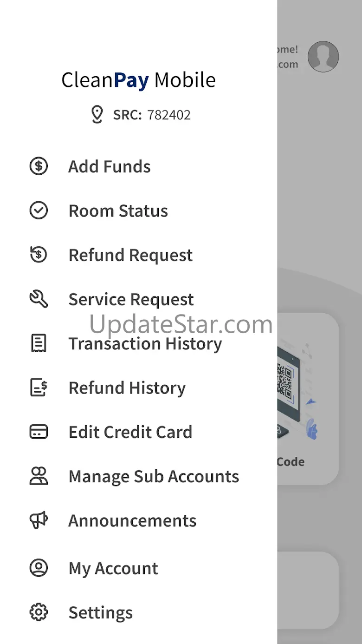
Task: Tap the dimmed QR Code card
Action: 308,399
